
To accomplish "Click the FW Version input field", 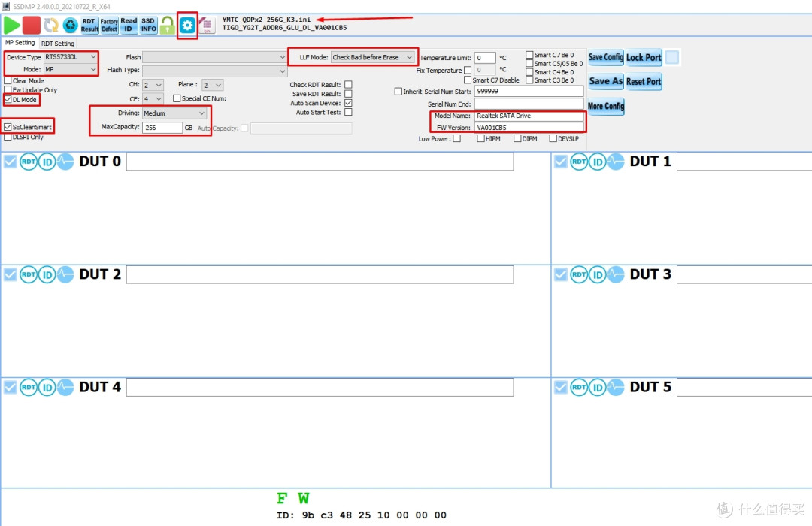I will pos(529,127).
